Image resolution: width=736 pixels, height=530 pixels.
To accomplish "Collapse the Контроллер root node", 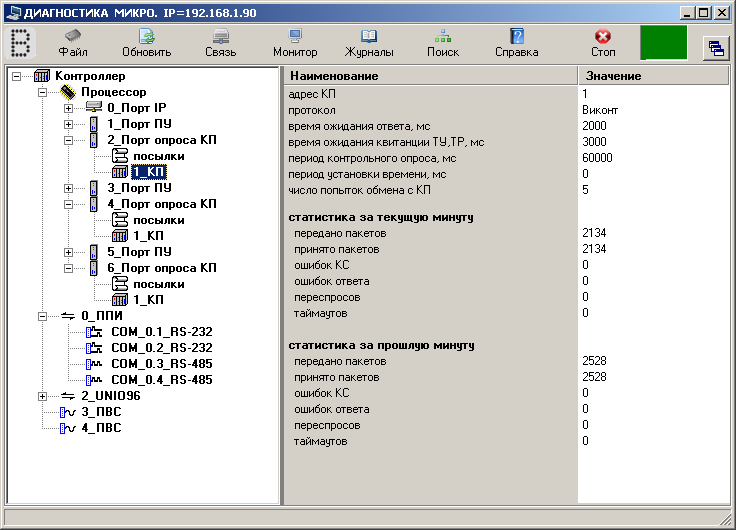I will click(x=17, y=76).
